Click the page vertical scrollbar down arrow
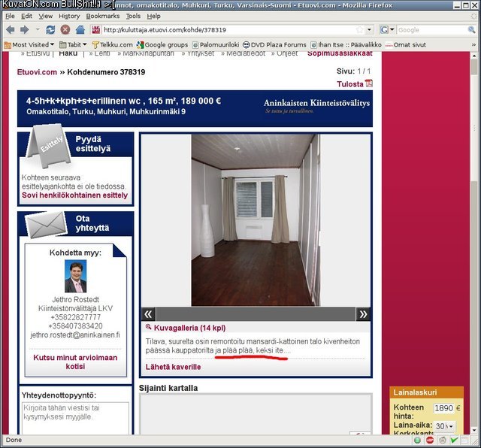Viewport: 481px width, 448px height. click(x=474, y=430)
